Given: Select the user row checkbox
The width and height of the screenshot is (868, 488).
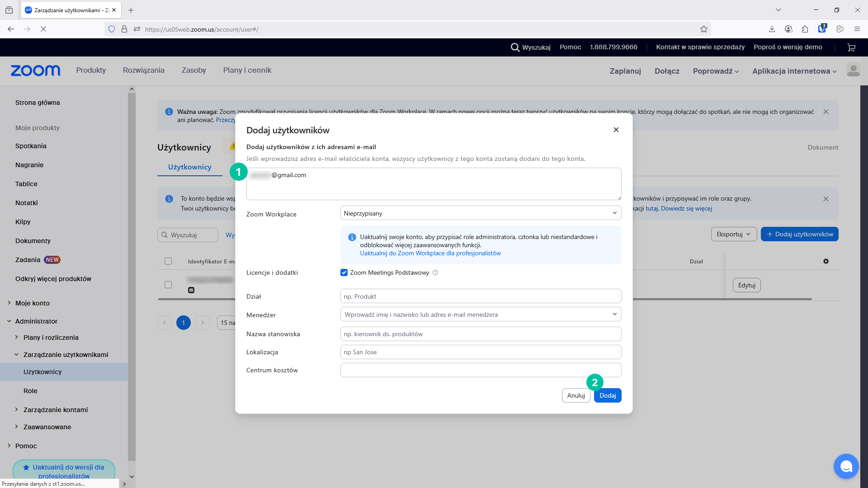Looking at the screenshot, I should [x=168, y=285].
